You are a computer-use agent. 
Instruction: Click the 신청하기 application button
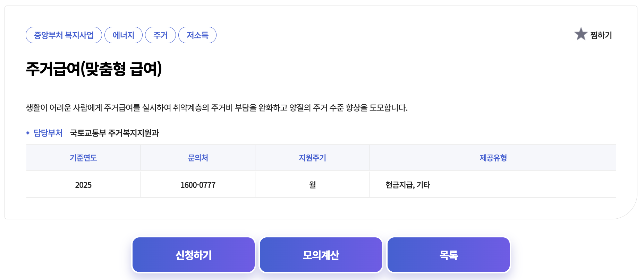coord(193,254)
